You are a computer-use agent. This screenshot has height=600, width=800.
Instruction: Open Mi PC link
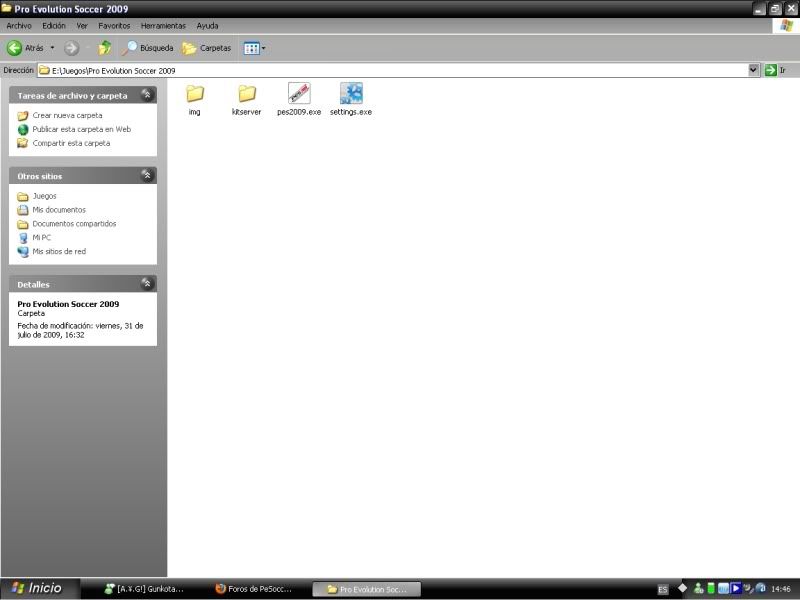click(x=42, y=237)
